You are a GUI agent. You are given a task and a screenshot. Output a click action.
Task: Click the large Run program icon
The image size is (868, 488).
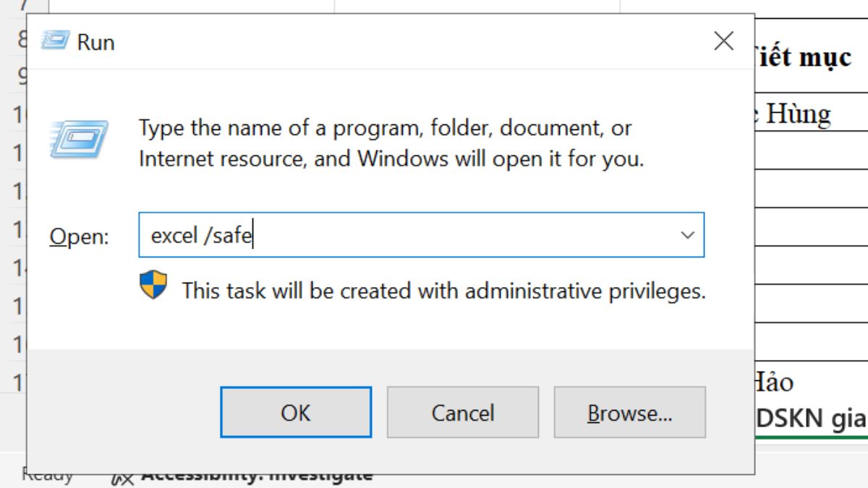click(80, 140)
